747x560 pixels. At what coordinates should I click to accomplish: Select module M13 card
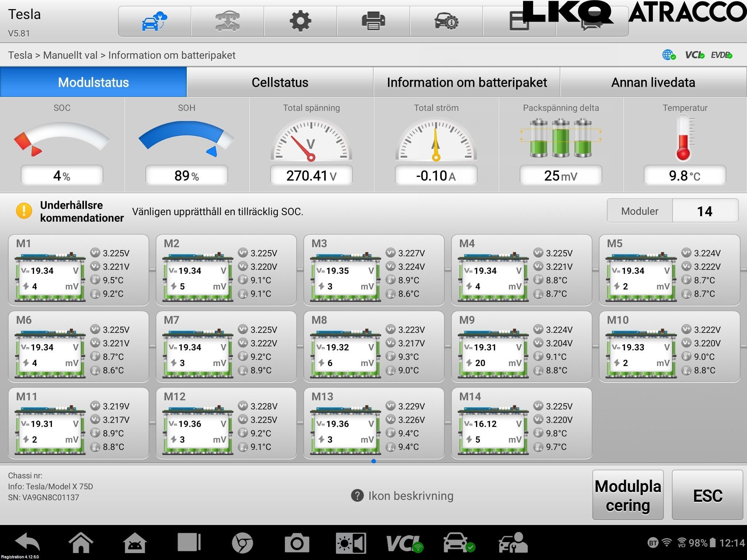coord(374,423)
